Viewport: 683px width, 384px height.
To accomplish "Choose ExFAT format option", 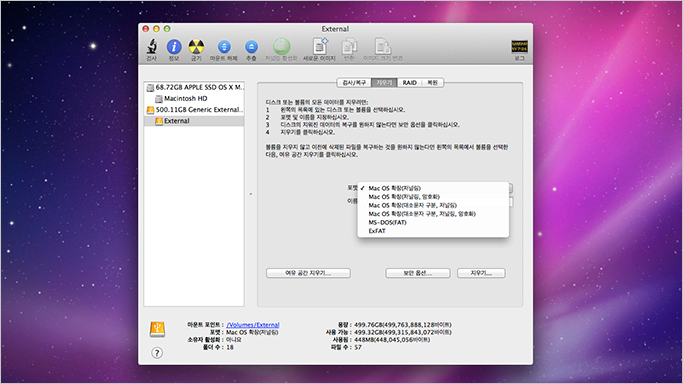I will pos(433,231).
